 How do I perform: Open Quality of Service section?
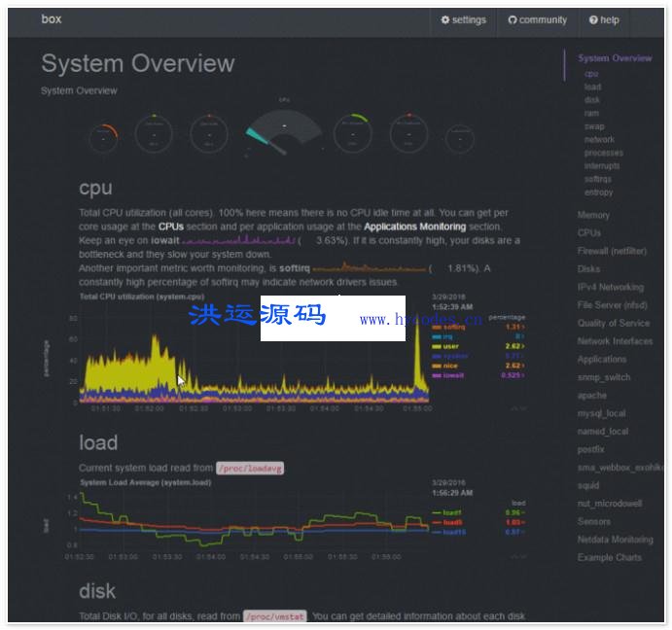coord(614,323)
